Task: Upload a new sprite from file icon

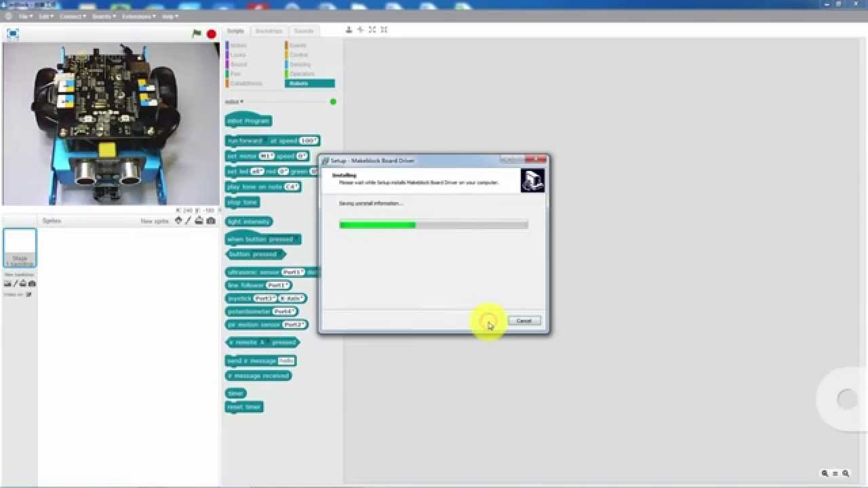Action: coord(199,221)
